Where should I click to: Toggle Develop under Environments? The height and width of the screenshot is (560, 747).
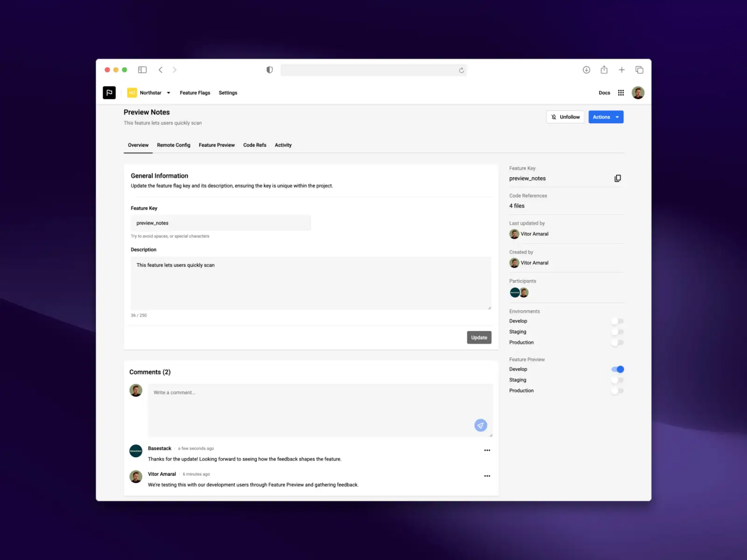coord(617,321)
